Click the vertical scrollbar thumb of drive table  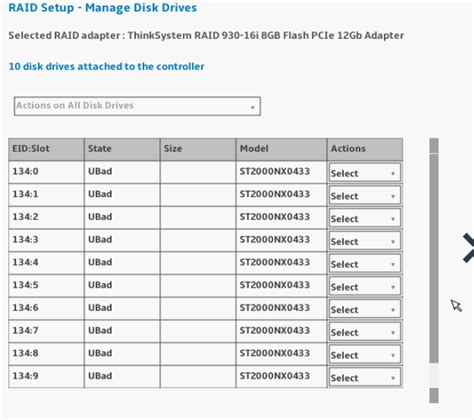pos(434,258)
